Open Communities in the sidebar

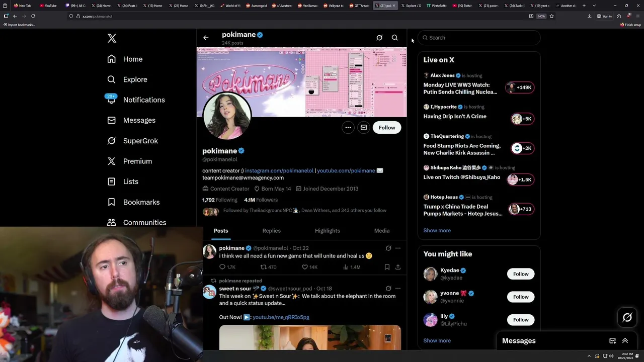click(x=137, y=222)
